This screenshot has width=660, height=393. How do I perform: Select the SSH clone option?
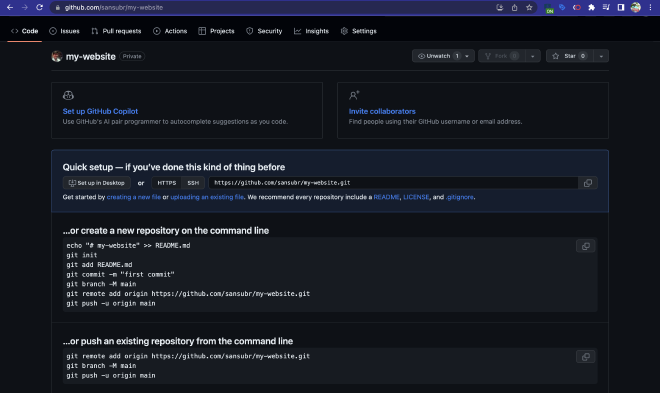(x=193, y=183)
